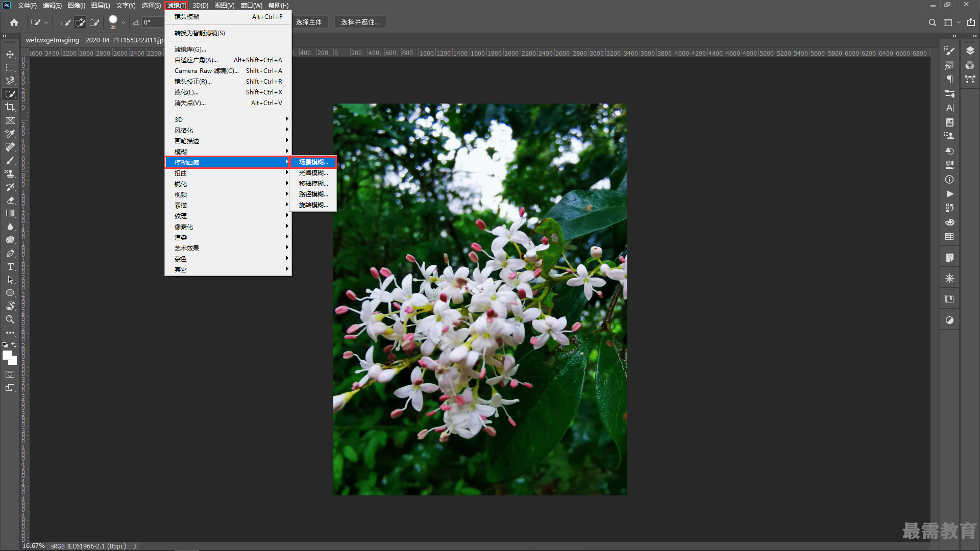Viewport: 980px width, 551px height.
Task: Select the Dodge tool
Action: coord(10,240)
